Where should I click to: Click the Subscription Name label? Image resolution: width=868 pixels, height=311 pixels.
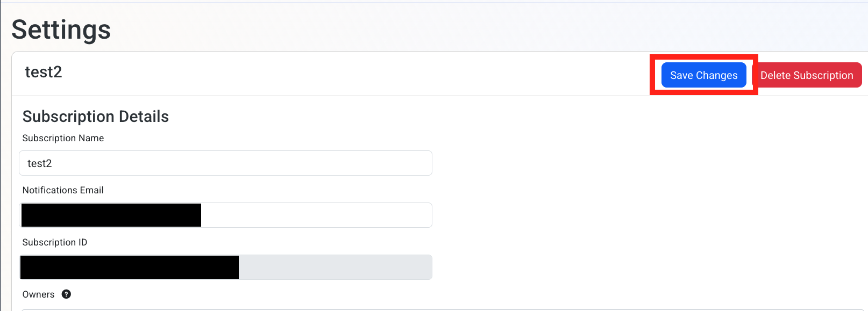[63, 138]
